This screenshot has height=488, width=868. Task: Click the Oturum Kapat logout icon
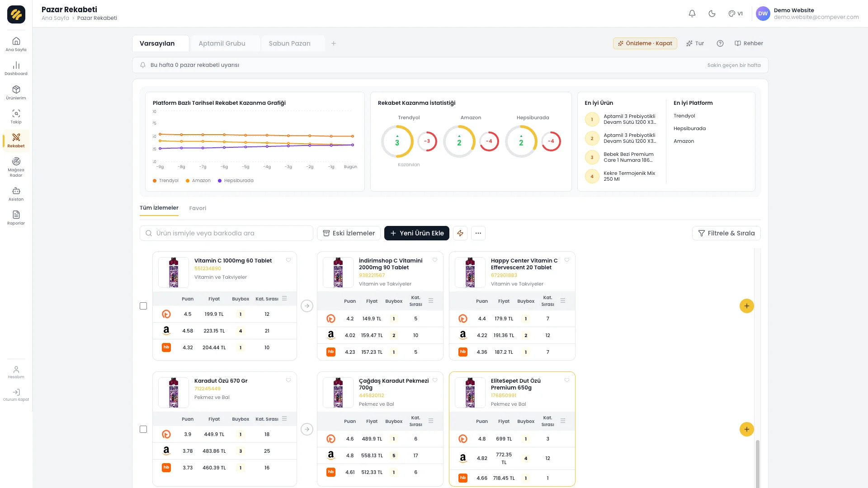point(16,395)
